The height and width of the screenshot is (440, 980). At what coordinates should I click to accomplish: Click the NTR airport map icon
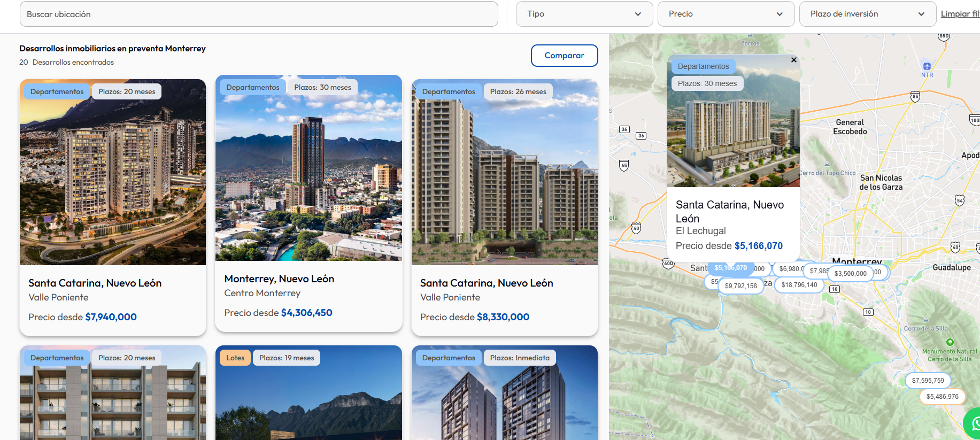927,66
